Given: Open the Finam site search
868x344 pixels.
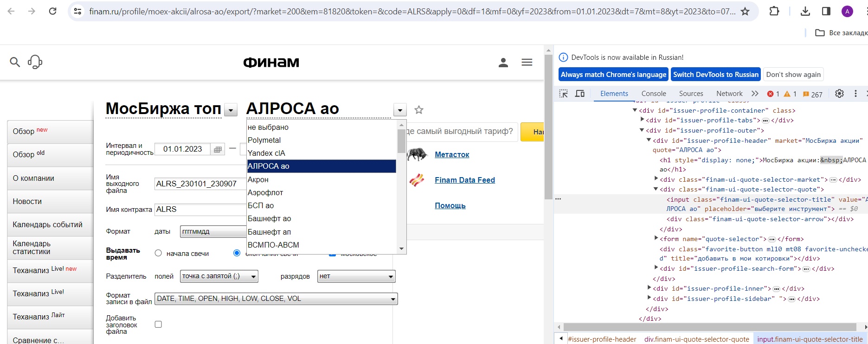Looking at the screenshot, I should pyautogui.click(x=15, y=62).
